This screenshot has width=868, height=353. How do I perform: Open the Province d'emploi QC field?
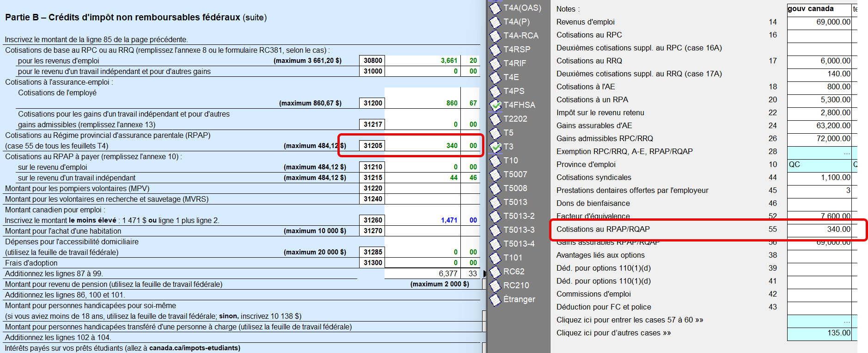pos(819,165)
